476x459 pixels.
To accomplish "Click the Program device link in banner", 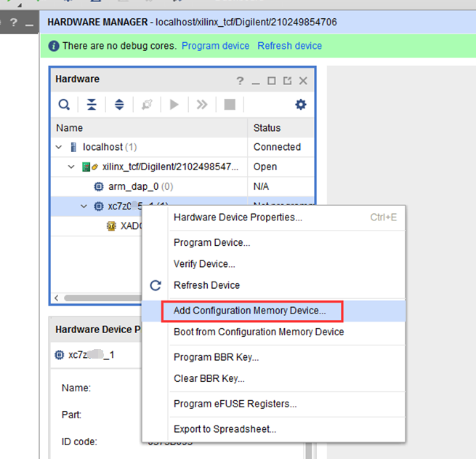I will point(215,46).
